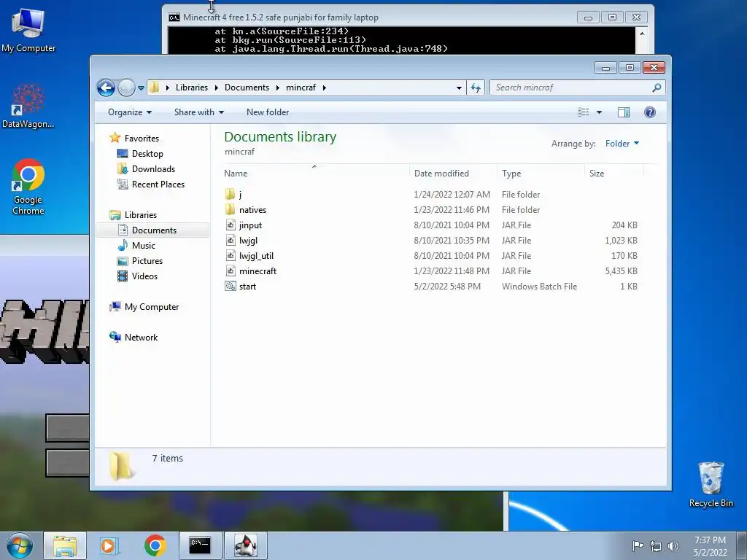
Task: Select the j folder icon
Action: point(230,194)
